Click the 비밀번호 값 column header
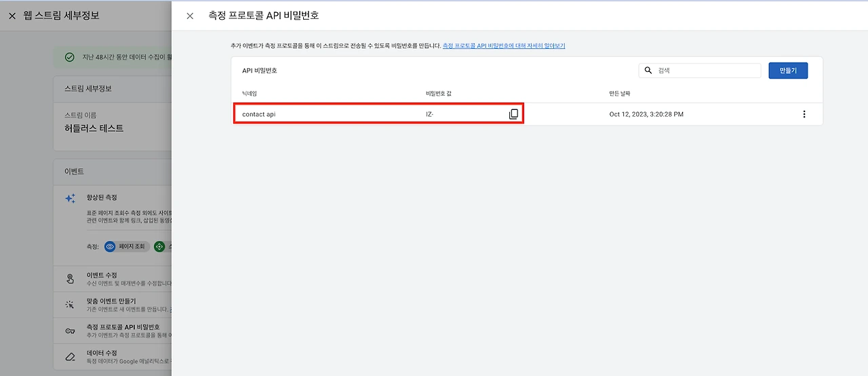 439,93
